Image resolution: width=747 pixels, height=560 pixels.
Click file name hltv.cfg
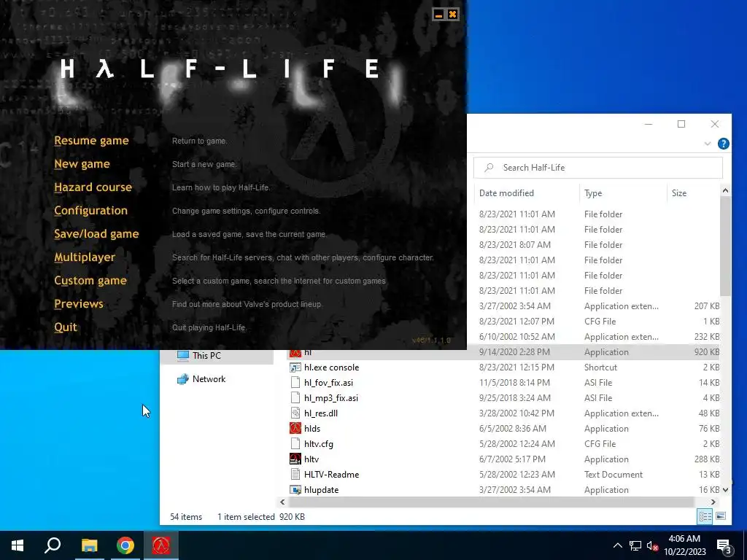pos(319,443)
